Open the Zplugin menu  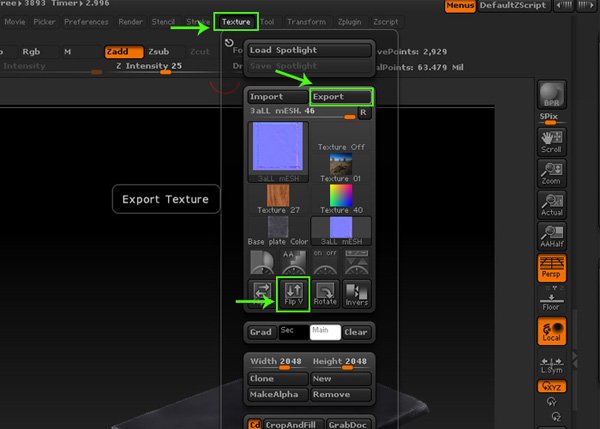click(x=349, y=22)
